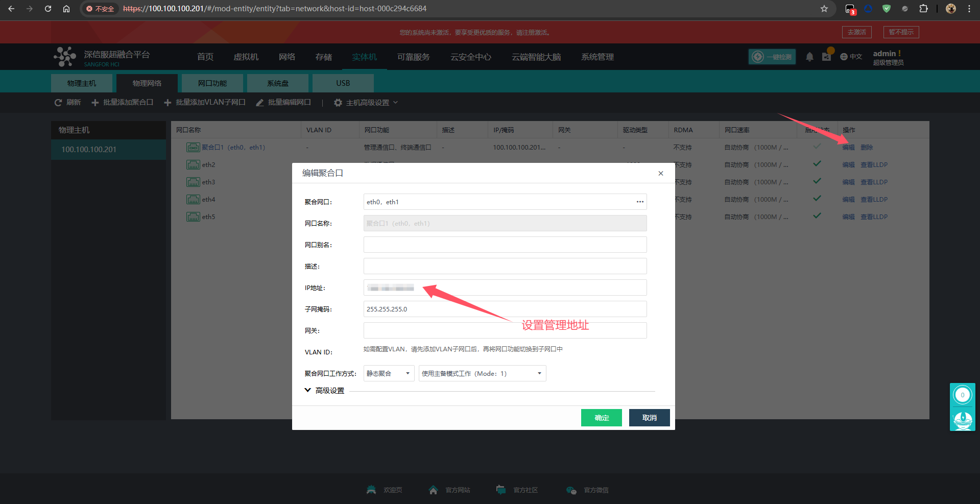Open the 官方社区 footer link
Image resolution: width=980 pixels, height=504 pixels.
pyautogui.click(x=517, y=490)
